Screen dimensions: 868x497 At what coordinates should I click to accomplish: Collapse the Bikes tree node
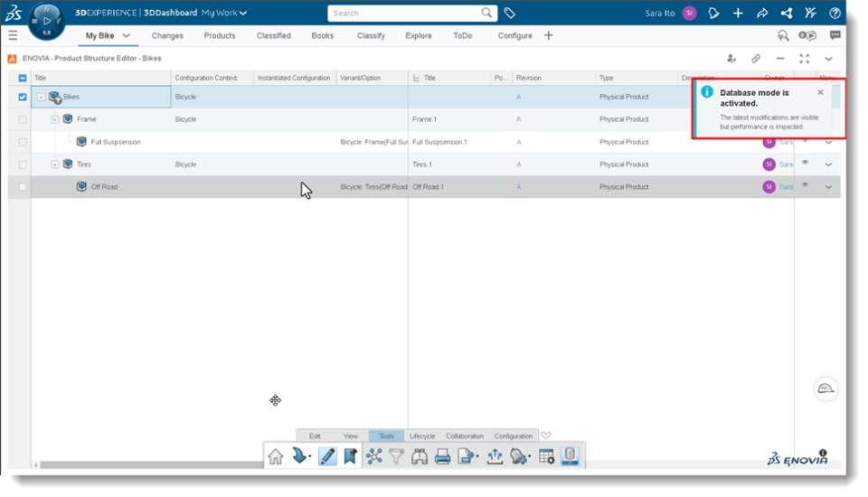click(41, 97)
